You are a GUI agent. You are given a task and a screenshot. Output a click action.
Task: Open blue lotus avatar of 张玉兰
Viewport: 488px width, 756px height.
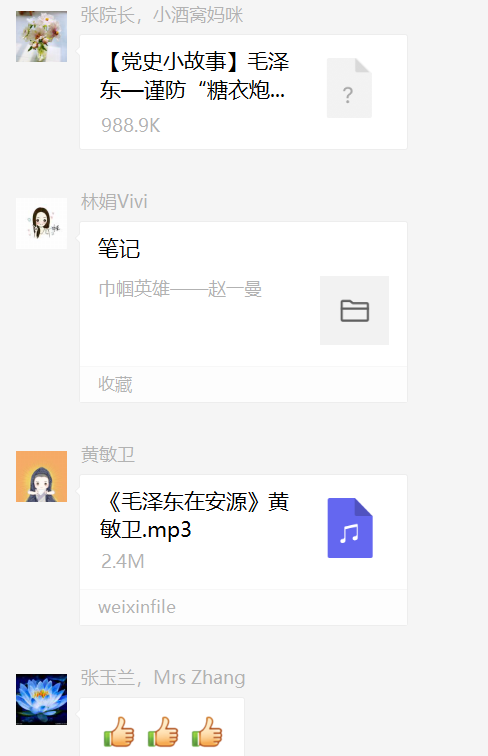(x=41, y=699)
